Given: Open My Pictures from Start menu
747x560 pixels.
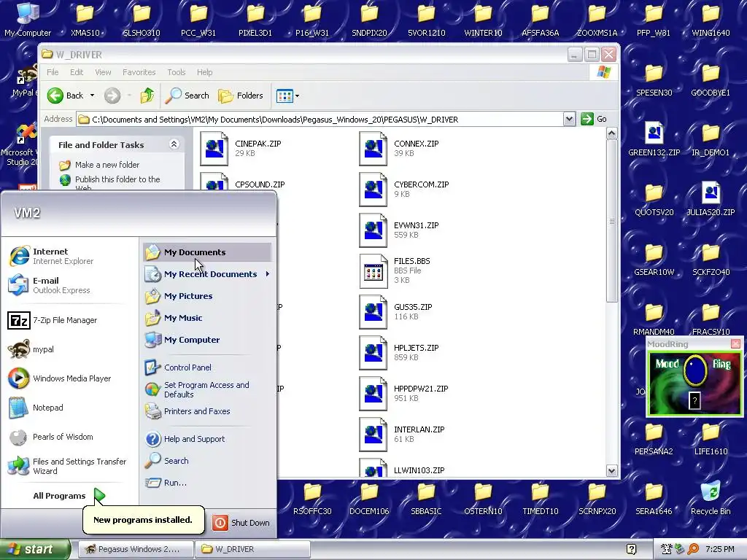Looking at the screenshot, I should (179, 296).
